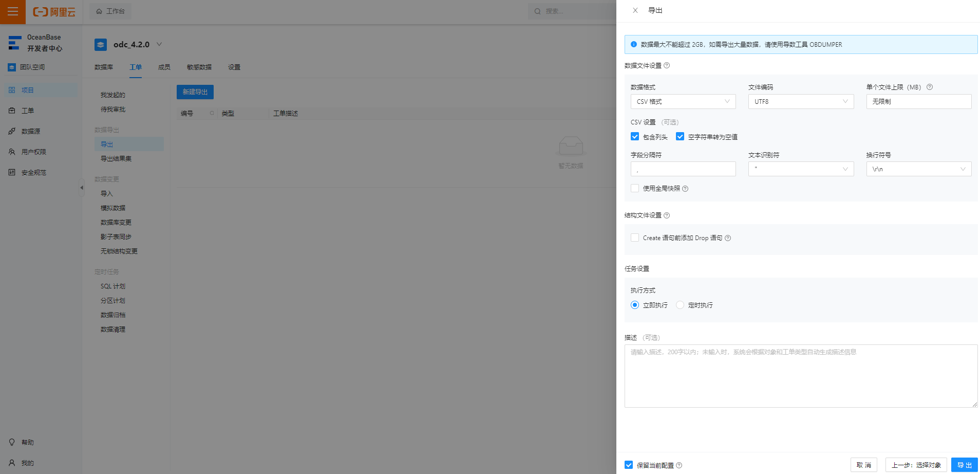Toggle the 保留当前配置 checkbox
This screenshot has height=474, width=980.
tap(629, 465)
